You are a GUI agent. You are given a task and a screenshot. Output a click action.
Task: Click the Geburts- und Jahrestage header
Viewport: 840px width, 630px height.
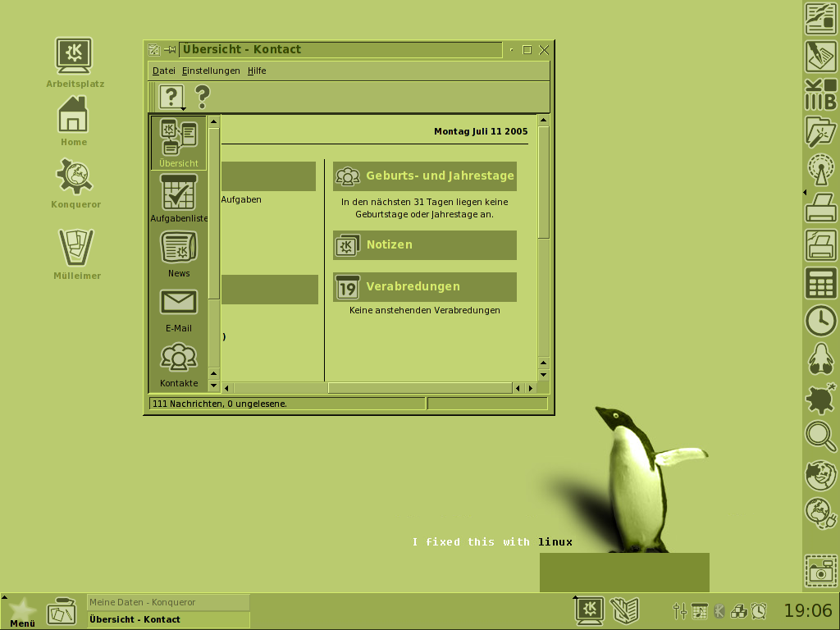click(x=425, y=176)
